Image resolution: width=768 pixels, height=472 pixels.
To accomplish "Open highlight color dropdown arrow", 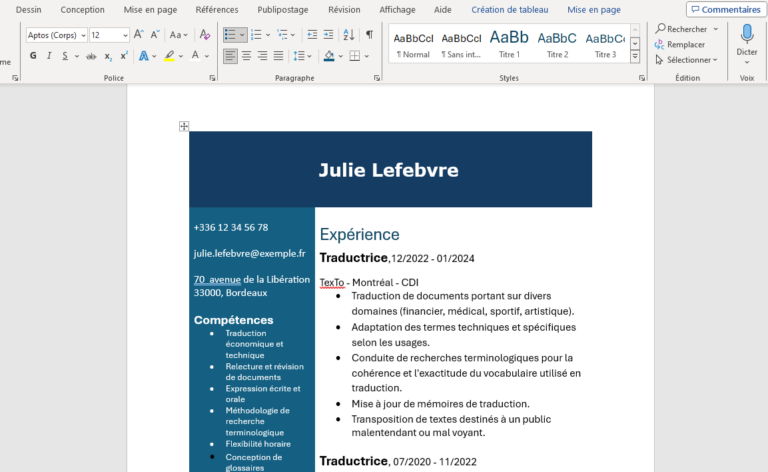I will click(x=181, y=56).
